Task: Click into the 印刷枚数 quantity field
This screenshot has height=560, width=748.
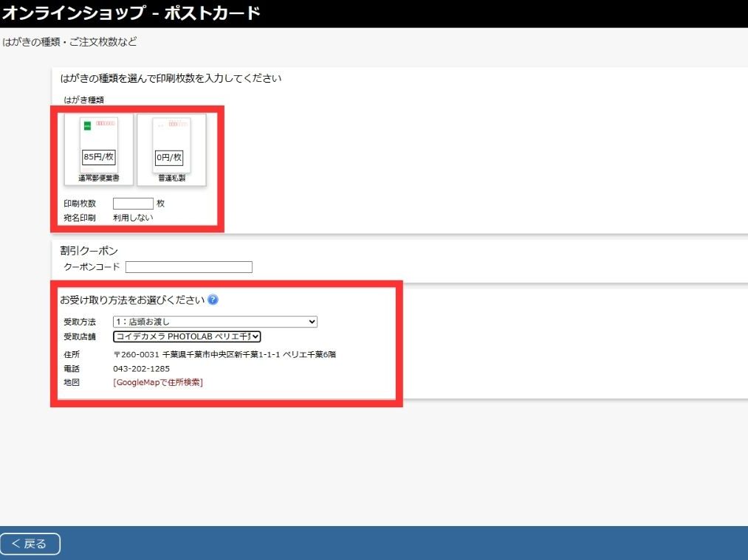Action: click(133, 204)
